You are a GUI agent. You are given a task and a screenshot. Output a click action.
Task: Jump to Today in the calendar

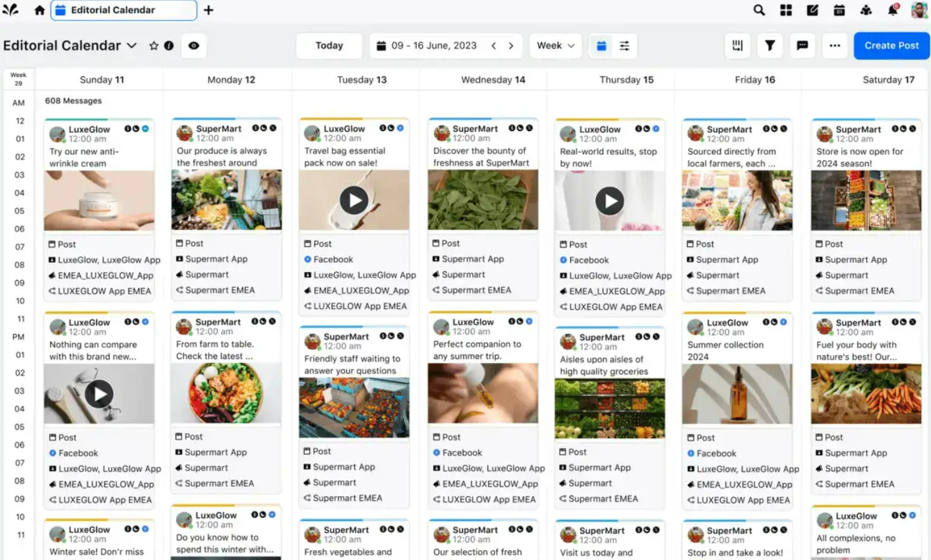point(328,45)
